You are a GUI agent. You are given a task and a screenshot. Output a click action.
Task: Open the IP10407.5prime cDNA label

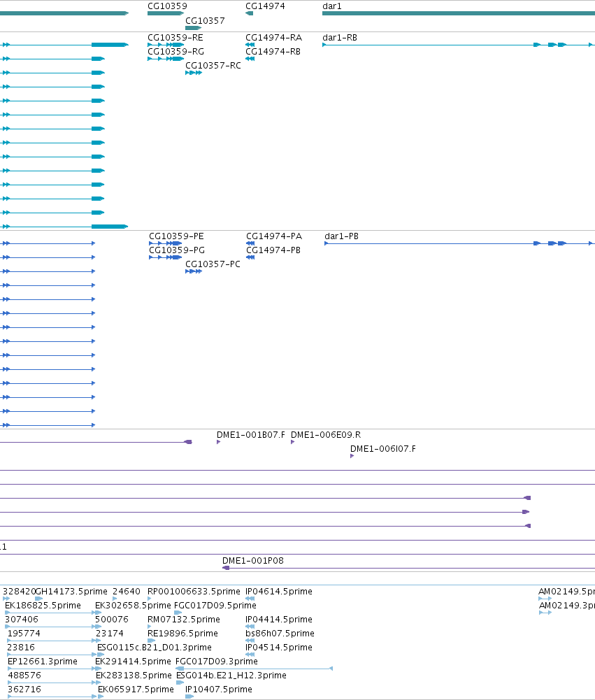coord(219,690)
